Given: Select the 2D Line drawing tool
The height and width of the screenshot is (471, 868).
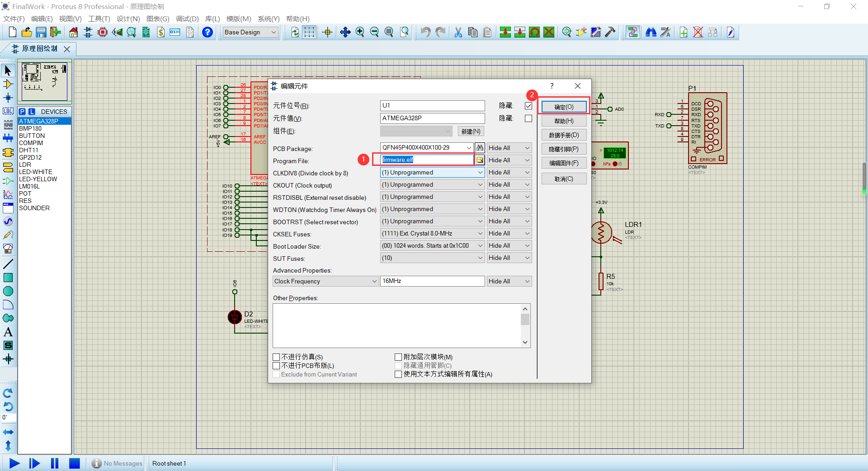Looking at the screenshot, I should pyautogui.click(x=8, y=264).
